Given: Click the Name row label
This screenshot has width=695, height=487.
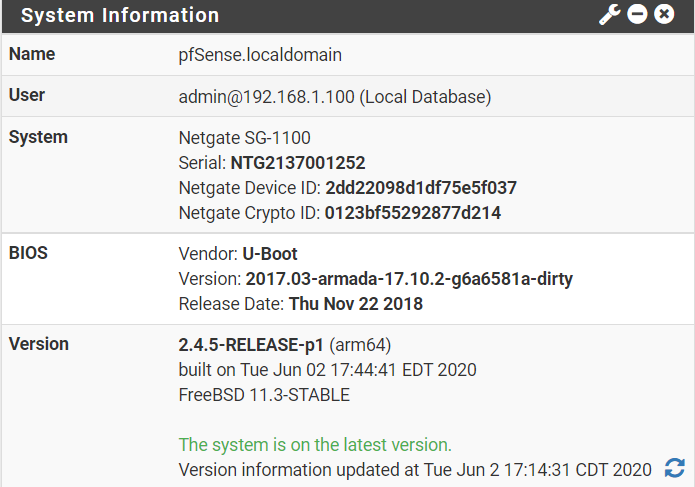Looking at the screenshot, I should (x=32, y=54).
